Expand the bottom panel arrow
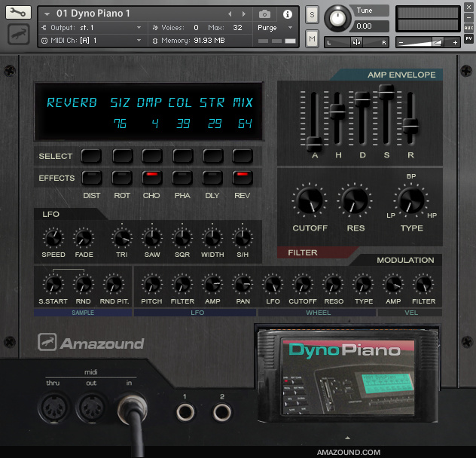The width and height of the screenshot is (476, 458). (x=348, y=438)
